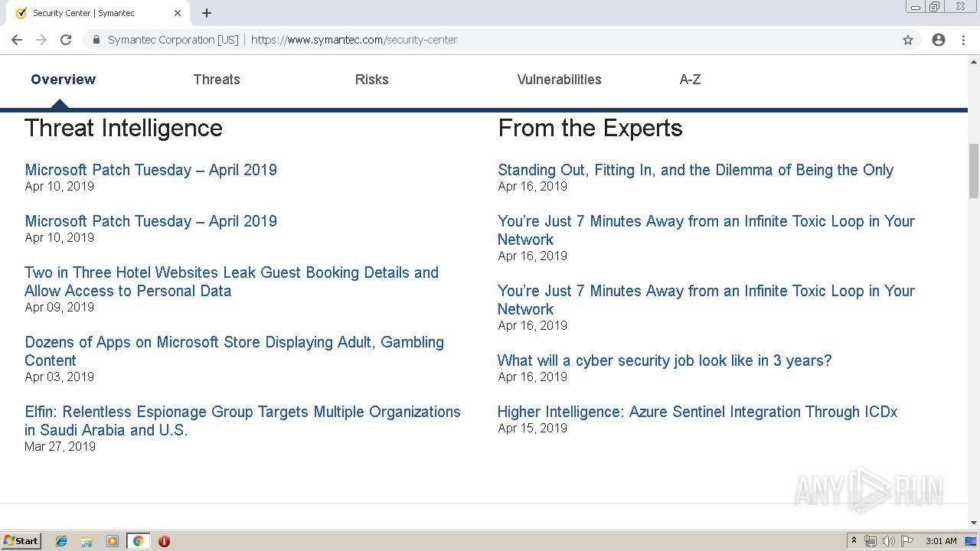Open the Windows Start menu
Screen dimensions: 980x551
(x=21, y=540)
